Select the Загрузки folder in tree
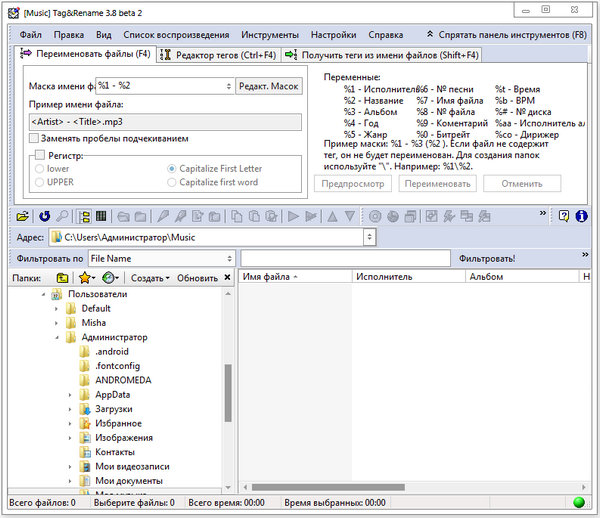This screenshot has height=518, width=600. (112, 409)
